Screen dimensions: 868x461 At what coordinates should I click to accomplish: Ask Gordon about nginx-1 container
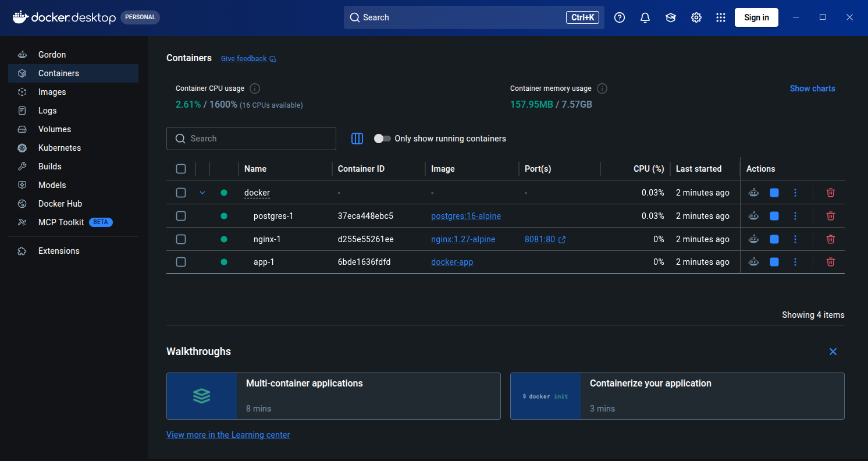pyautogui.click(x=753, y=239)
